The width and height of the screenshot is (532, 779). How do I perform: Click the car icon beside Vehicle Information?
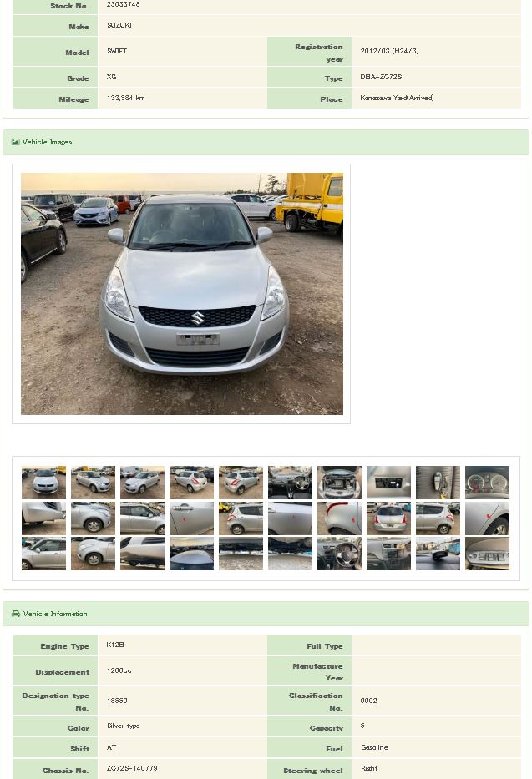click(16, 614)
